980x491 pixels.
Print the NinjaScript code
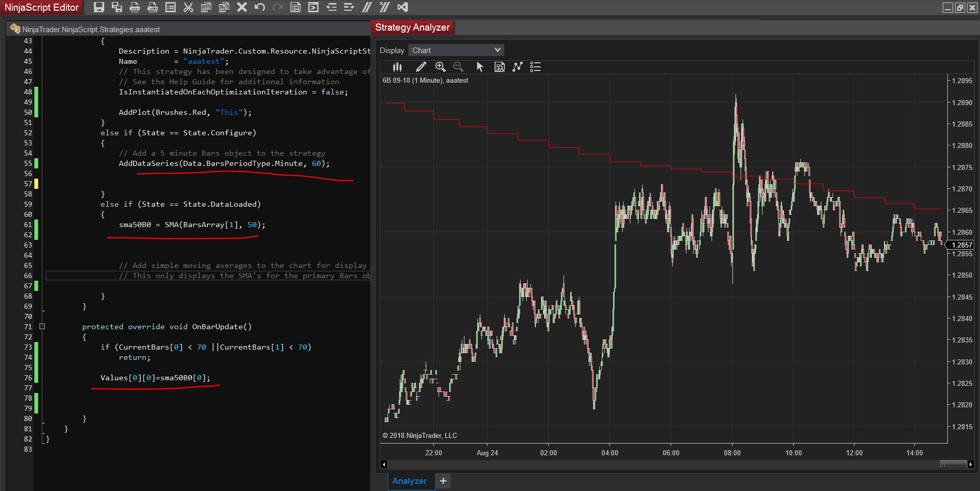coord(135,7)
